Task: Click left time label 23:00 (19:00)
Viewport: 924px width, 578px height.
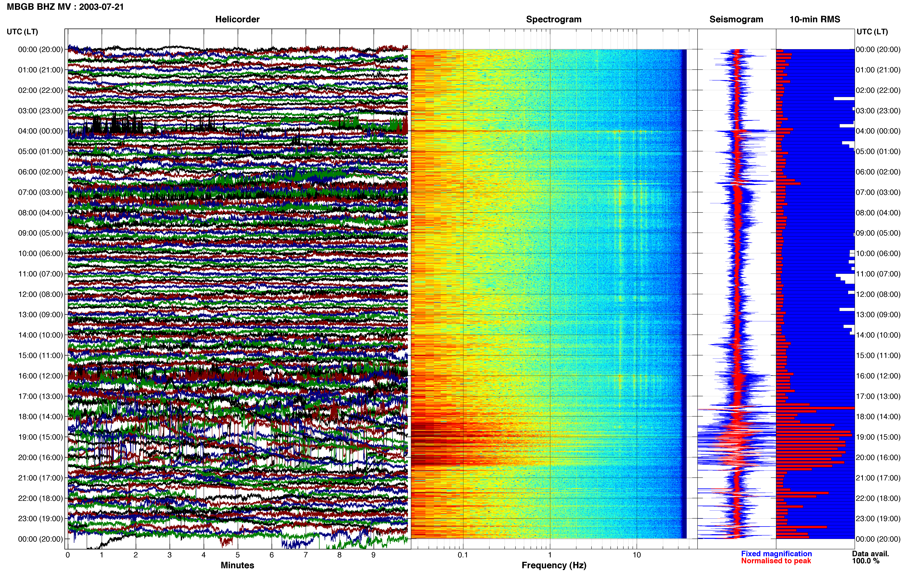Action: point(41,518)
